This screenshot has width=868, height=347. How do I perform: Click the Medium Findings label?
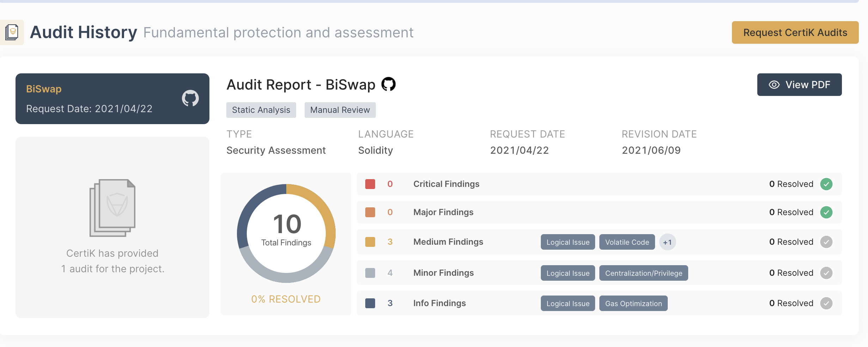click(448, 242)
